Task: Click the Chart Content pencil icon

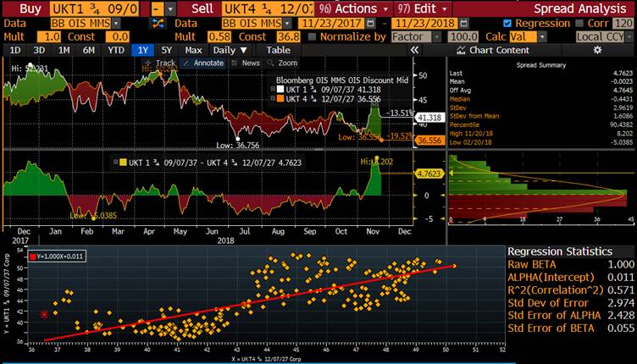Action: click(461, 50)
